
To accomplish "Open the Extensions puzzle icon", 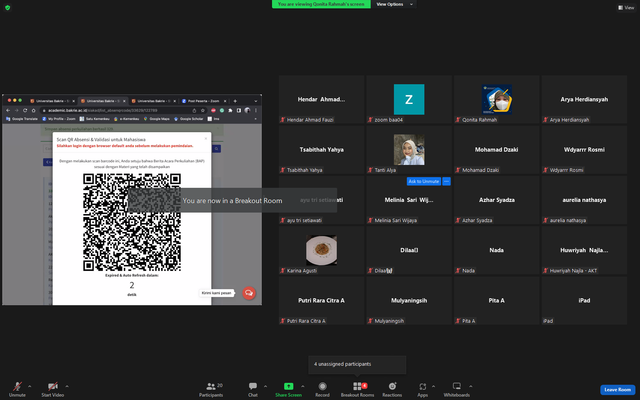I will pyautogui.click(x=230, y=110).
